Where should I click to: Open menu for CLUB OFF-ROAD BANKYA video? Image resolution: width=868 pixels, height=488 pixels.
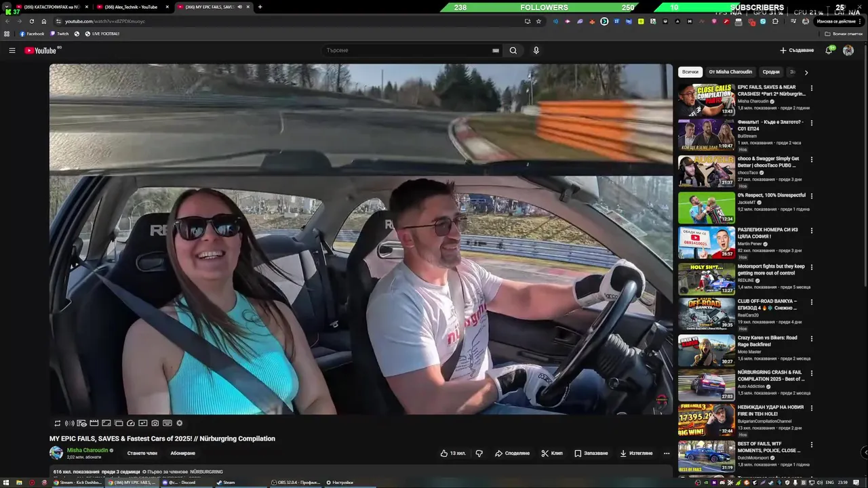pyautogui.click(x=811, y=302)
